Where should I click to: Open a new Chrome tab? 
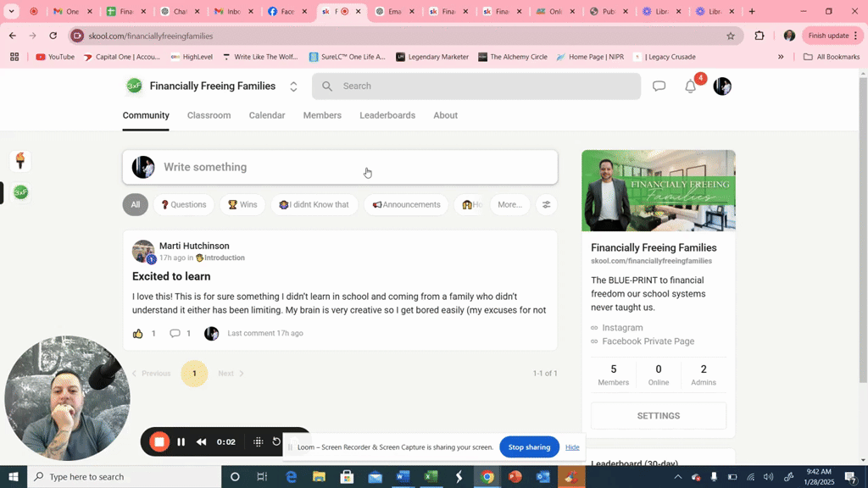(x=752, y=11)
